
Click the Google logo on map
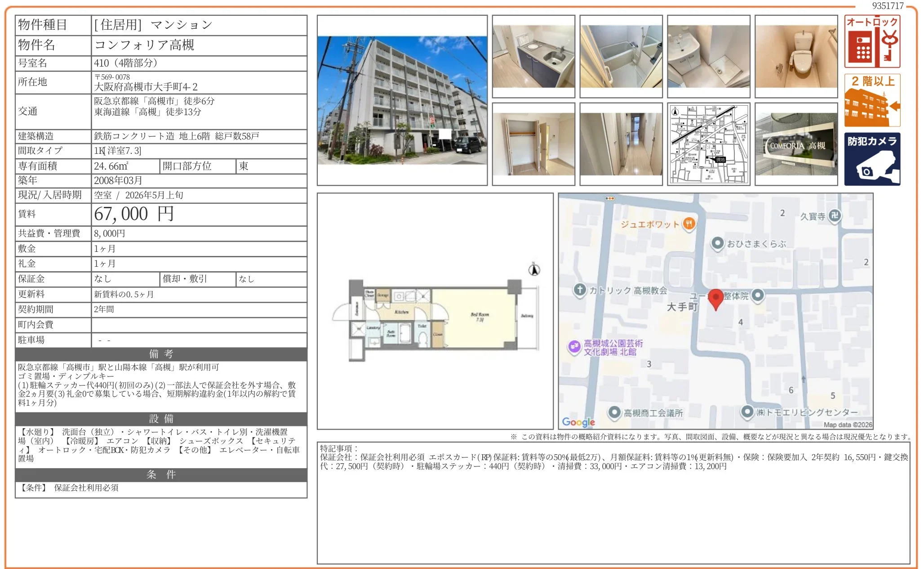(x=578, y=422)
